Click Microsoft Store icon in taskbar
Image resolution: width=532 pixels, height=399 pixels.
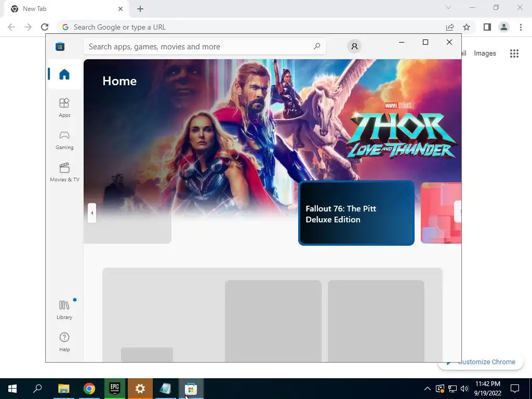tap(191, 389)
